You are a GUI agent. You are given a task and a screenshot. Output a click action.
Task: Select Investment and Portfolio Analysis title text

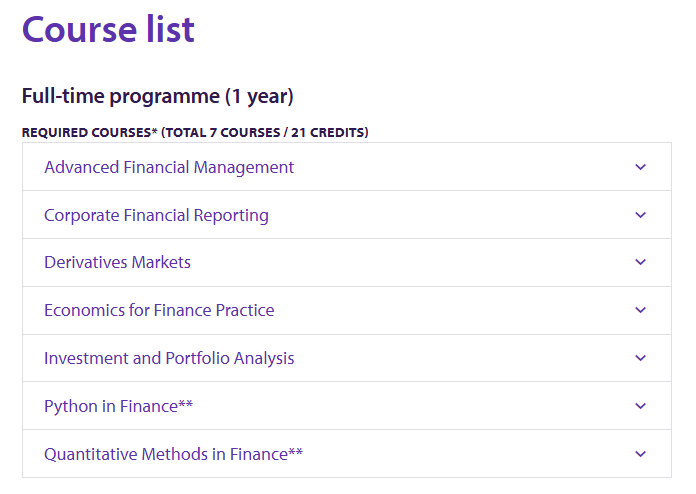(169, 358)
